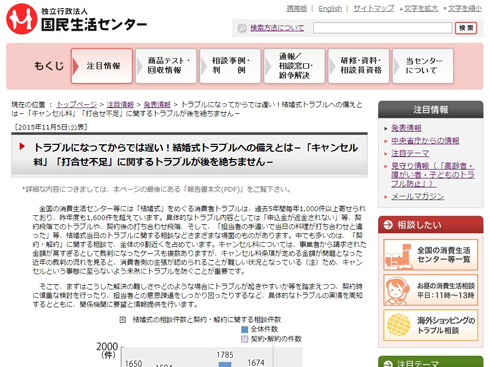Click the 国民生活センター red logo icon
Screen dimensions: 490x367
pyautogui.click(x=22, y=19)
